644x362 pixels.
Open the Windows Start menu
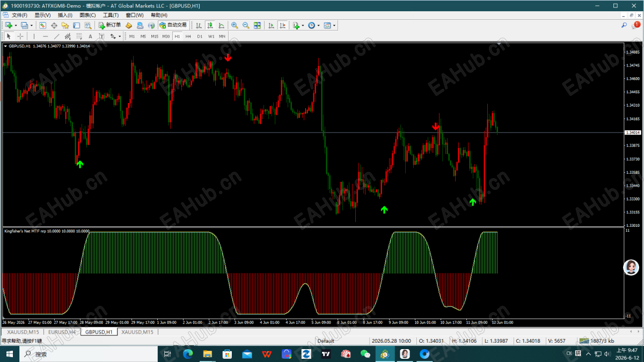click(x=10, y=354)
